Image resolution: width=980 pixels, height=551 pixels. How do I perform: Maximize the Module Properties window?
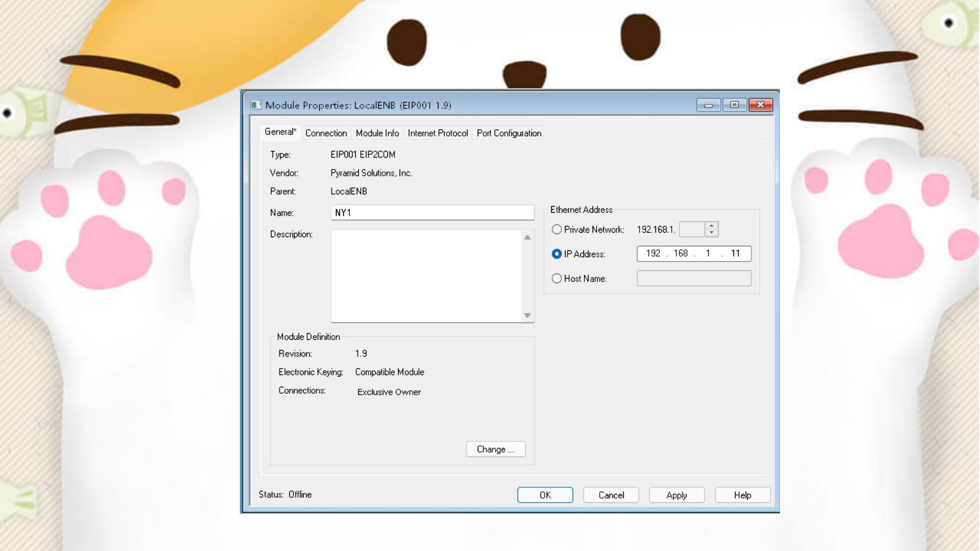pyautogui.click(x=734, y=105)
